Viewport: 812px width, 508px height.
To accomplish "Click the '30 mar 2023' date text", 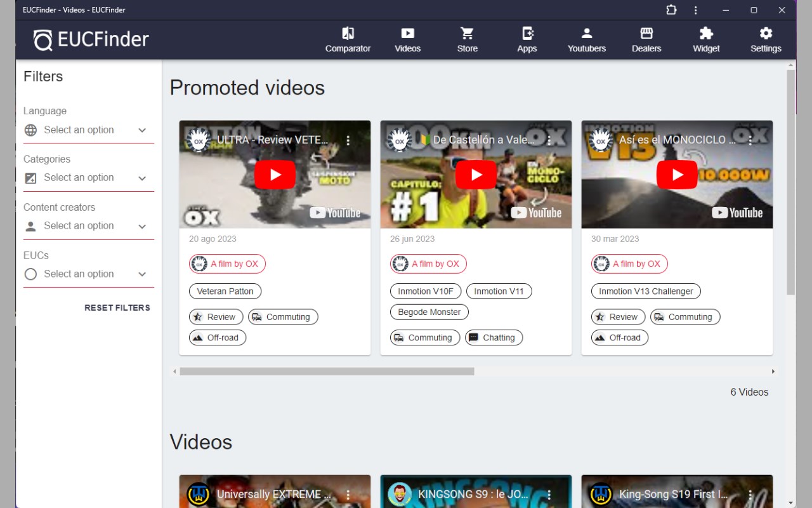I will coord(615,239).
